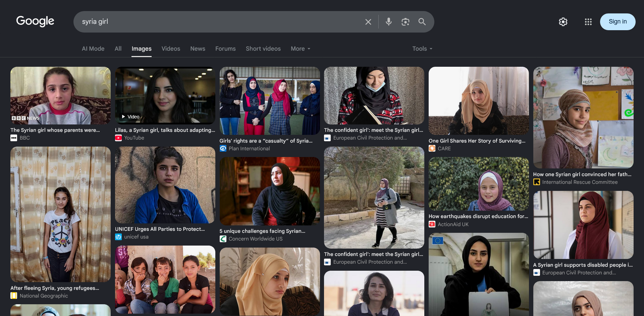Open 'Girls' rights are a casualty of Syria' link
This screenshot has width=644, height=316.
pos(266,141)
